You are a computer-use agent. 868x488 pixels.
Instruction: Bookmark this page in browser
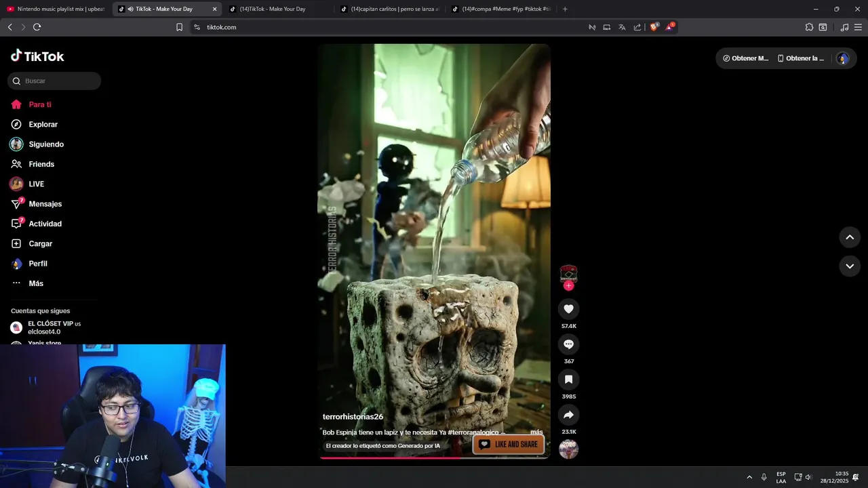[x=180, y=27]
